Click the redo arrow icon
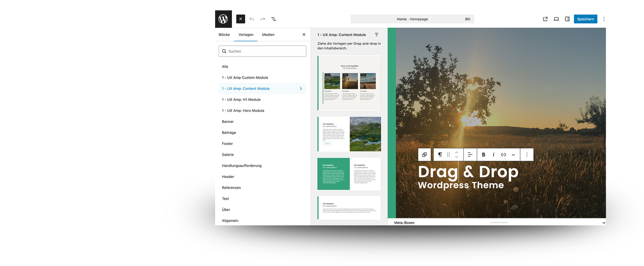This screenshot has height=266, width=644. pyautogui.click(x=263, y=19)
